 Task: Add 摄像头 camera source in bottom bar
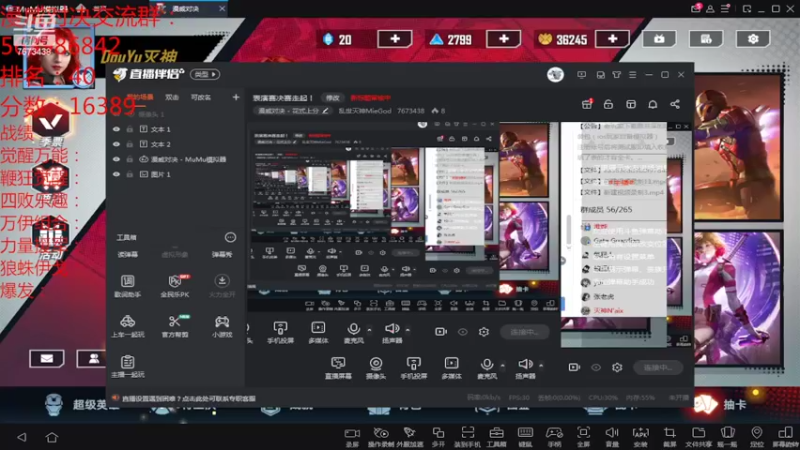(376, 368)
